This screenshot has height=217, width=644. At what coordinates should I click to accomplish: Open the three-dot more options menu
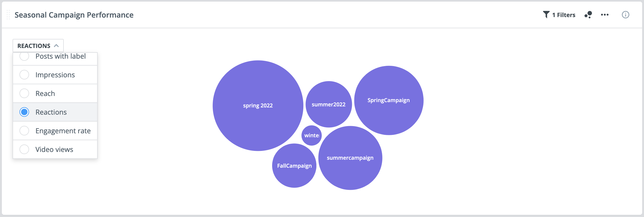click(605, 15)
